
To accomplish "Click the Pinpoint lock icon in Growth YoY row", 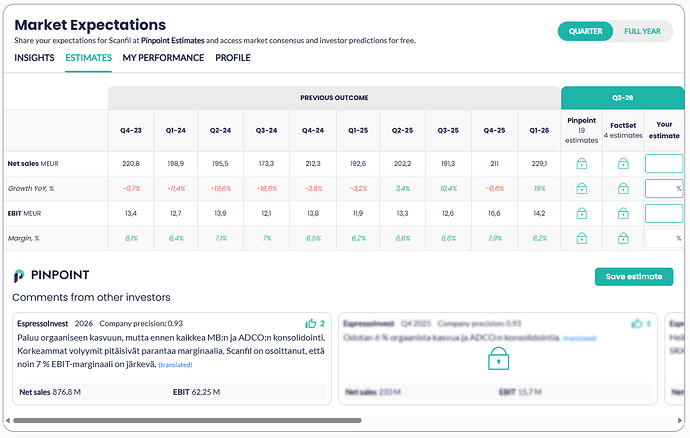I will [581, 188].
